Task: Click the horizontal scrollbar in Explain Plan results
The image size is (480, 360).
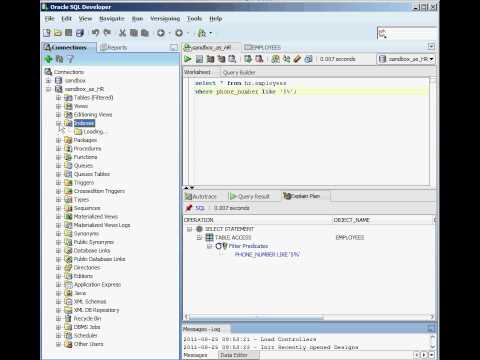Action: pyautogui.click(x=256, y=317)
